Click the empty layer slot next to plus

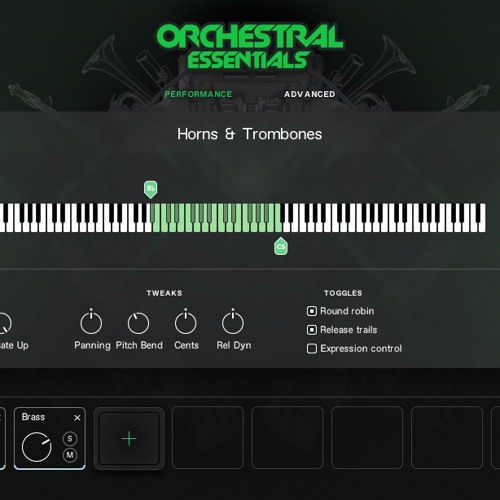click(208, 438)
